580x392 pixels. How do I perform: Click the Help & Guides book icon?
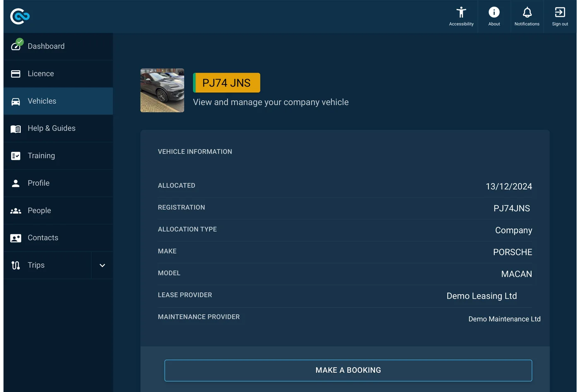(16, 129)
